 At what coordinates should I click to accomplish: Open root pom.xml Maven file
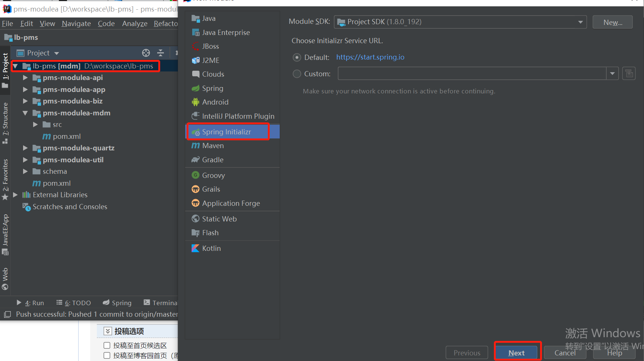coord(52,183)
